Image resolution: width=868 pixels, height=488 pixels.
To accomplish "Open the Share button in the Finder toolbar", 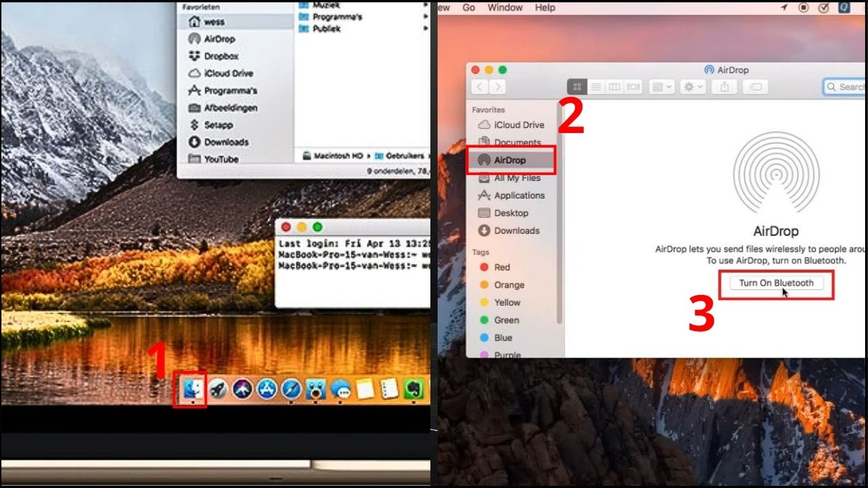I will point(724,87).
